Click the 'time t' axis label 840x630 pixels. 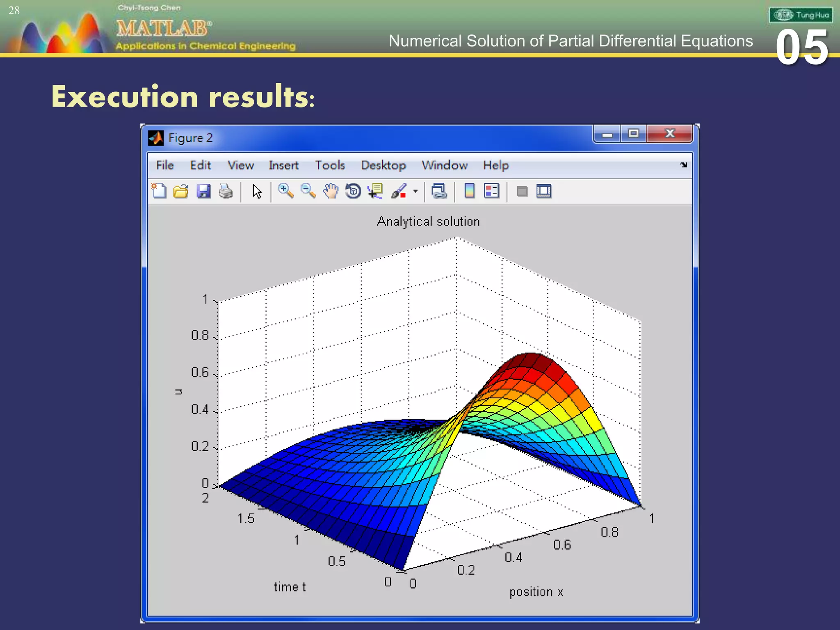pos(290,587)
